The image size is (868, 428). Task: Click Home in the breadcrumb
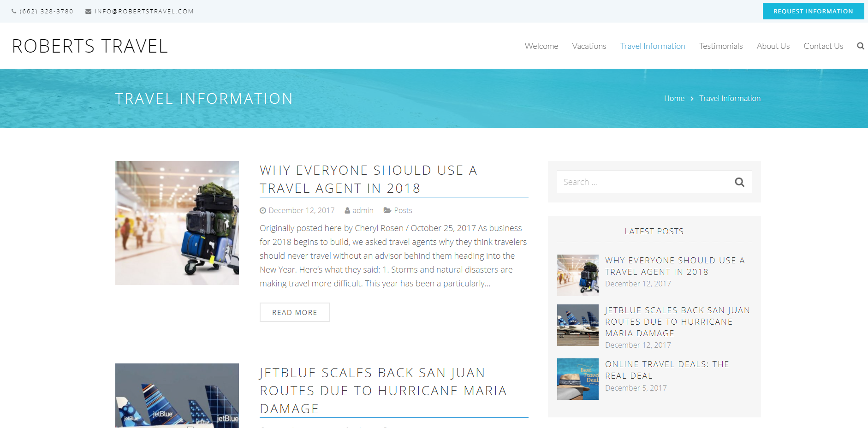coord(674,98)
